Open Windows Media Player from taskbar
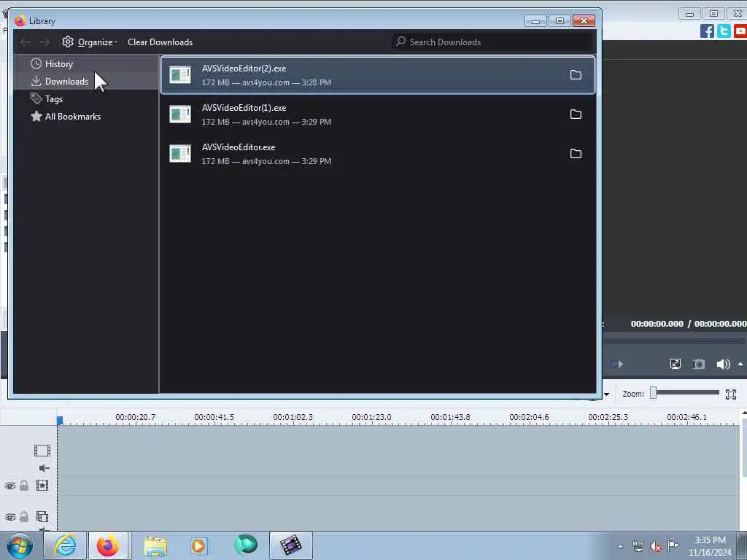The width and height of the screenshot is (747, 560). click(x=199, y=545)
